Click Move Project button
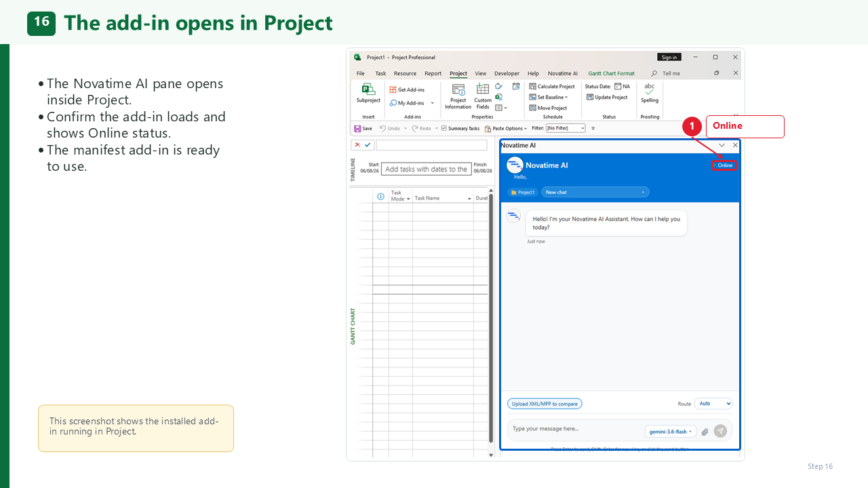The width and height of the screenshot is (868, 488). pyautogui.click(x=548, y=108)
